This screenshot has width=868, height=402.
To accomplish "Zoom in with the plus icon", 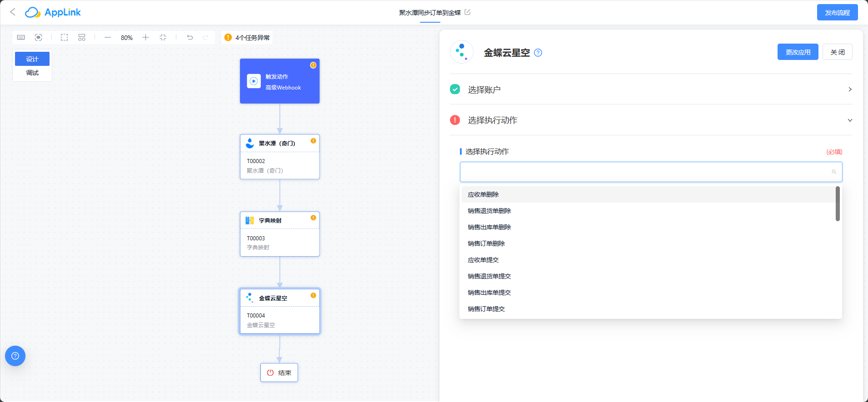I will point(145,37).
